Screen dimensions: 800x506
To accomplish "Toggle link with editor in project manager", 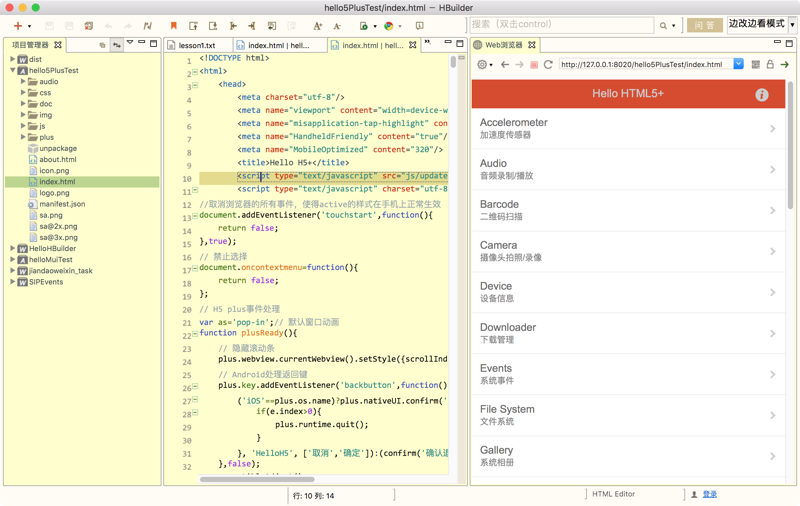I will (x=117, y=45).
